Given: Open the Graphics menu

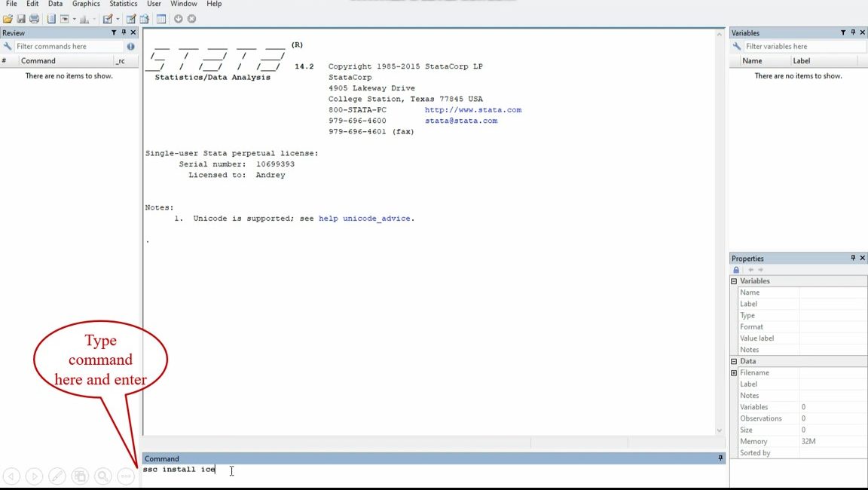Looking at the screenshot, I should (86, 4).
